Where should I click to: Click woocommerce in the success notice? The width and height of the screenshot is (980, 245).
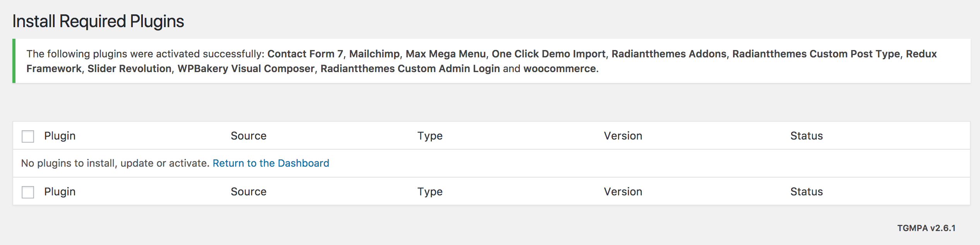[560, 69]
